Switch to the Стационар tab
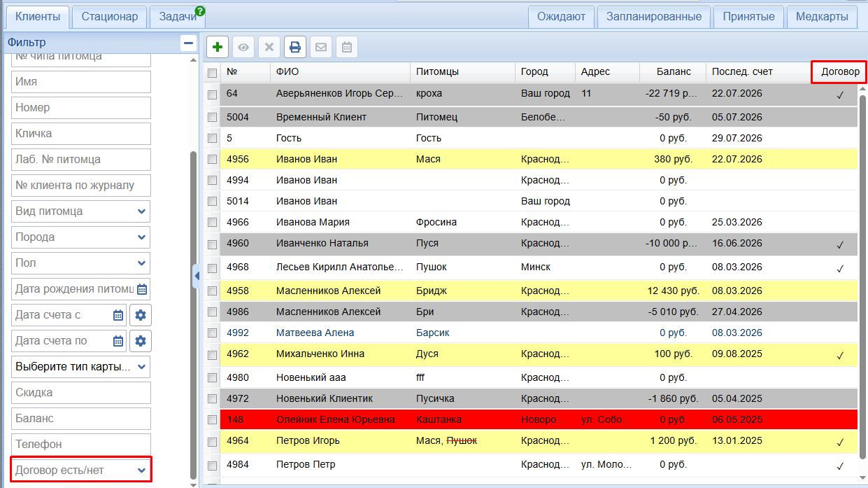Image resolution: width=868 pixels, height=488 pixels. [x=110, y=16]
